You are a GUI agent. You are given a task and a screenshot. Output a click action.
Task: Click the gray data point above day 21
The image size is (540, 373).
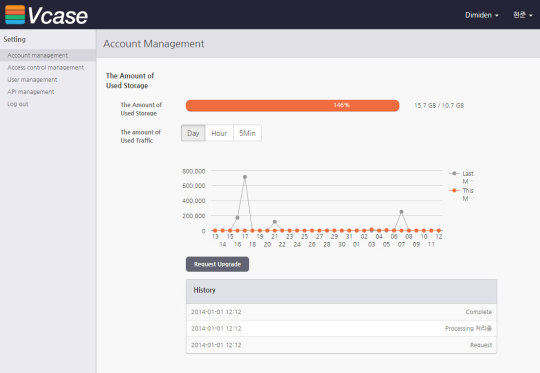coord(274,222)
